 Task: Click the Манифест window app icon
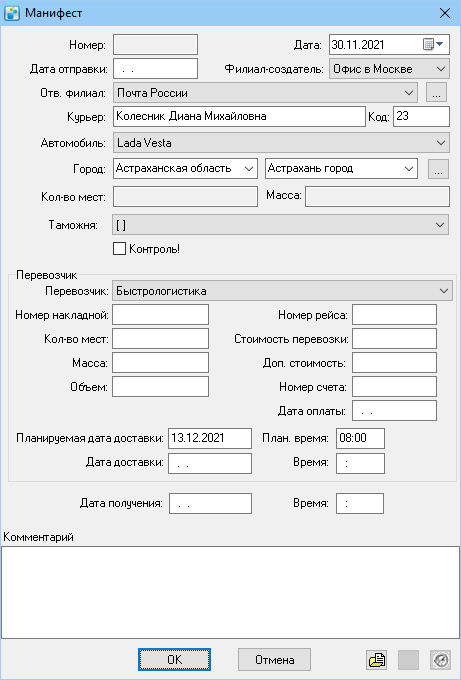12,13
